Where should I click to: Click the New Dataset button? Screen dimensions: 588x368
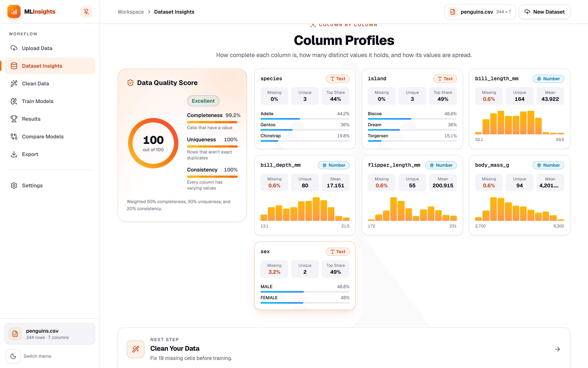point(544,12)
